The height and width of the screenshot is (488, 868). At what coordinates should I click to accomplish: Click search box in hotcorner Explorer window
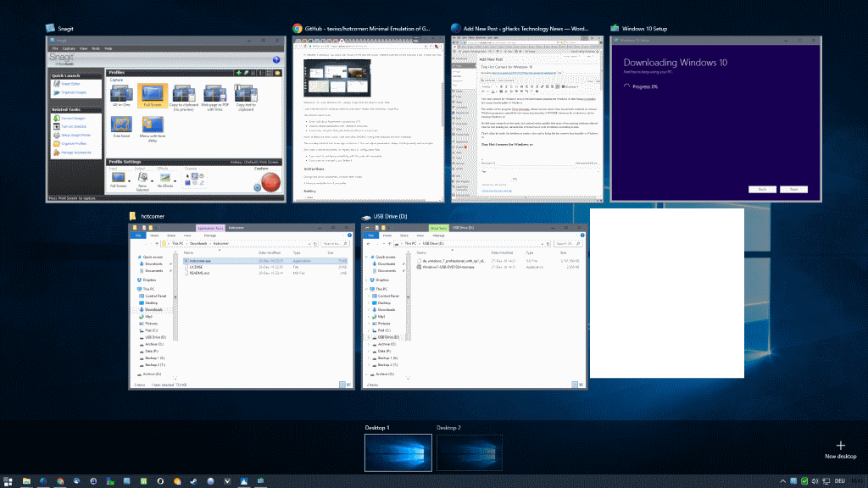click(x=336, y=243)
